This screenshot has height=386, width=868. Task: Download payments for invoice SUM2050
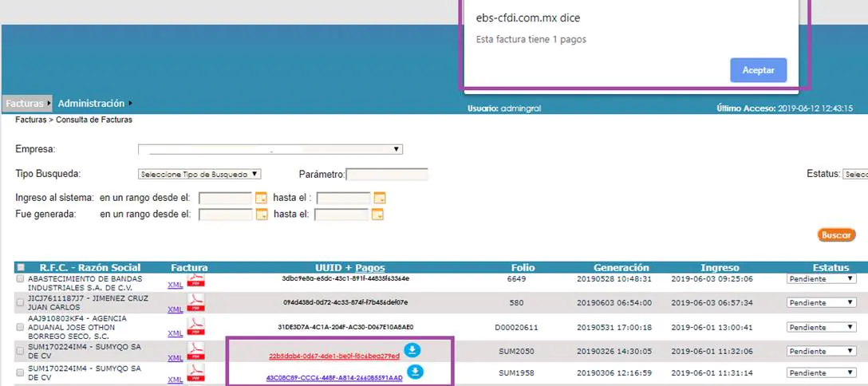click(412, 350)
